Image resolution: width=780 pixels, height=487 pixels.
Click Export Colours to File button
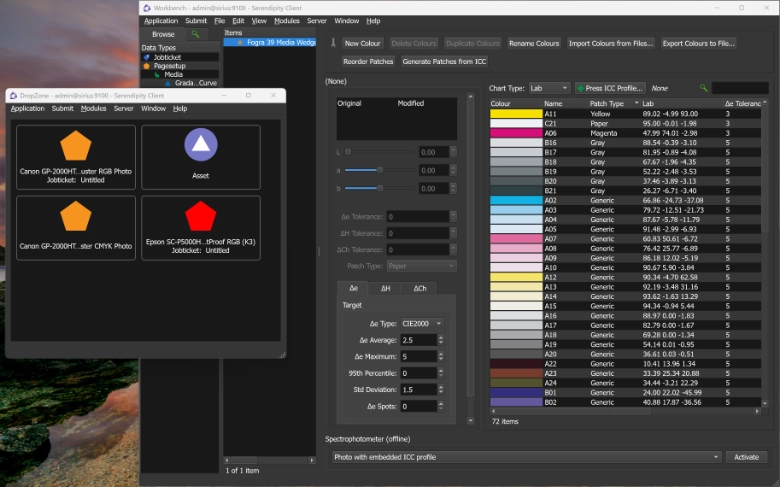(x=698, y=43)
